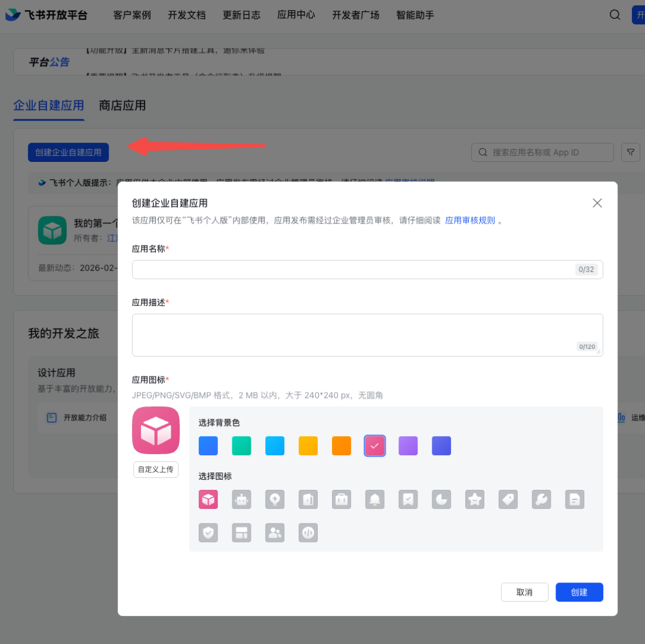Open 开放能力介绍 item
Image resolution: width=645 pixels, height=644 pixels.
[x=77, y=417]
